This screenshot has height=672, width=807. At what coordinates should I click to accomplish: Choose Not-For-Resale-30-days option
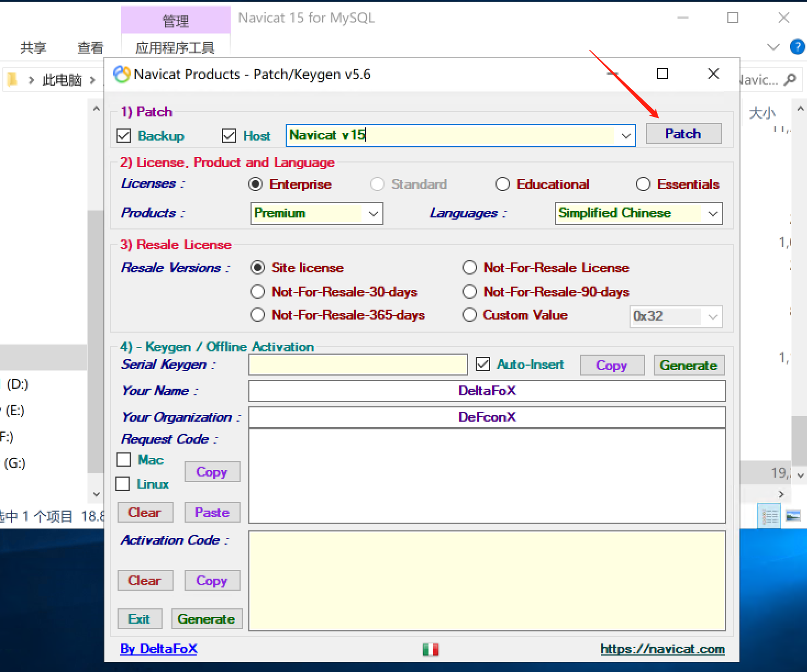(258, 292)
